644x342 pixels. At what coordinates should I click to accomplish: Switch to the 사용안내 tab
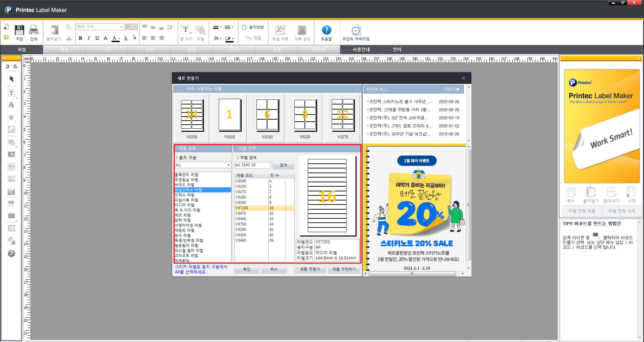pos(361,50)
